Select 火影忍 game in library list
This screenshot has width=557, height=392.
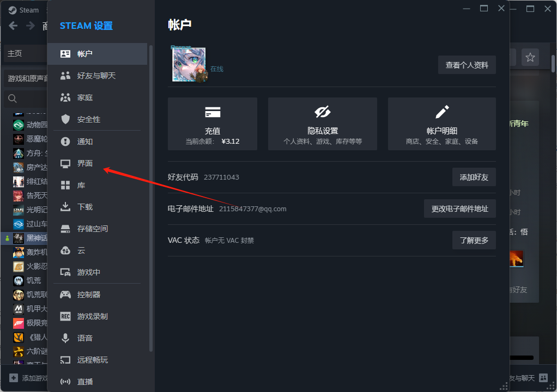coord(30,266)
